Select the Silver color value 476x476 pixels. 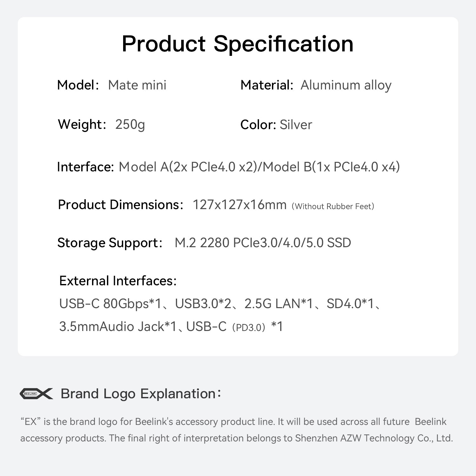click(x=296, y=125)
